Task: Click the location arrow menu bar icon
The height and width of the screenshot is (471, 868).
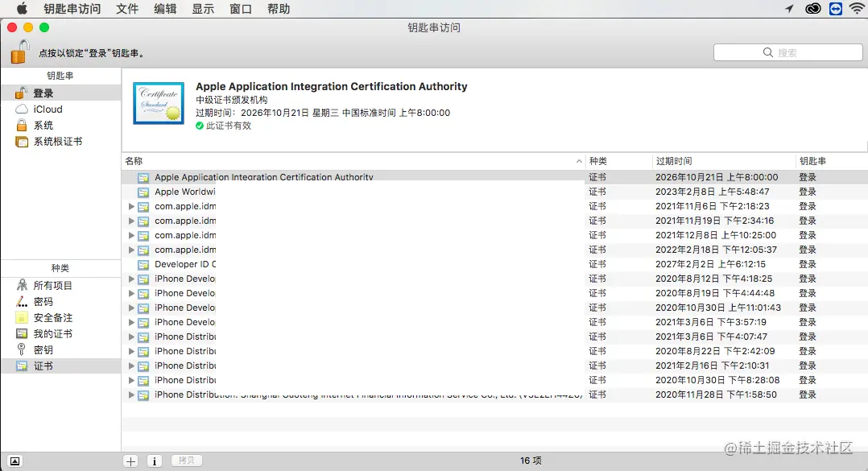Action: coord(789,8)
